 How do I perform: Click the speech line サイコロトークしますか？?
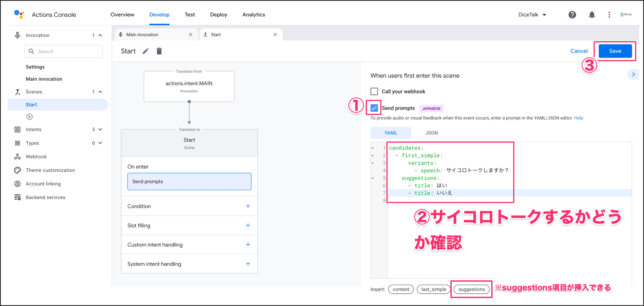tap(461, 170)
